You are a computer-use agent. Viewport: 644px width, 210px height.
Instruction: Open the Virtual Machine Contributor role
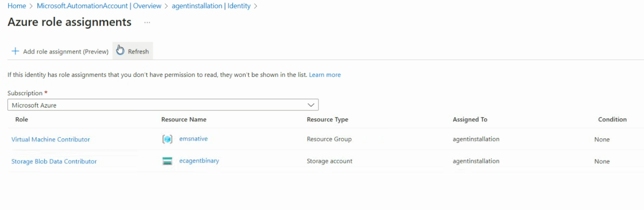[x=51, y=139]
